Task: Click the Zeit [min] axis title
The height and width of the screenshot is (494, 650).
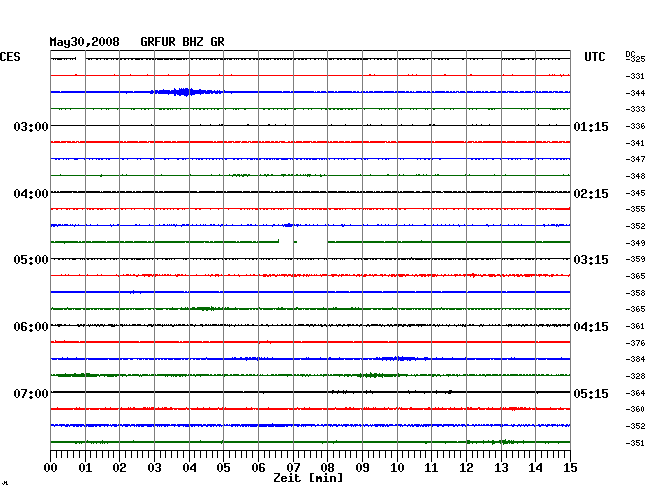Action: 308,478
